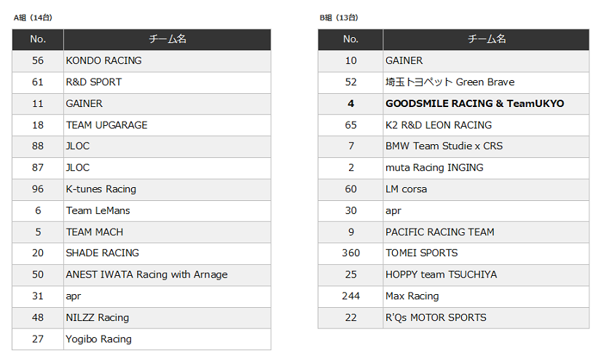The width and height of the screenshot is (604, 364).
Task: Click K2 R&D LEON RACING row
Action: click(x=438, y=125)
